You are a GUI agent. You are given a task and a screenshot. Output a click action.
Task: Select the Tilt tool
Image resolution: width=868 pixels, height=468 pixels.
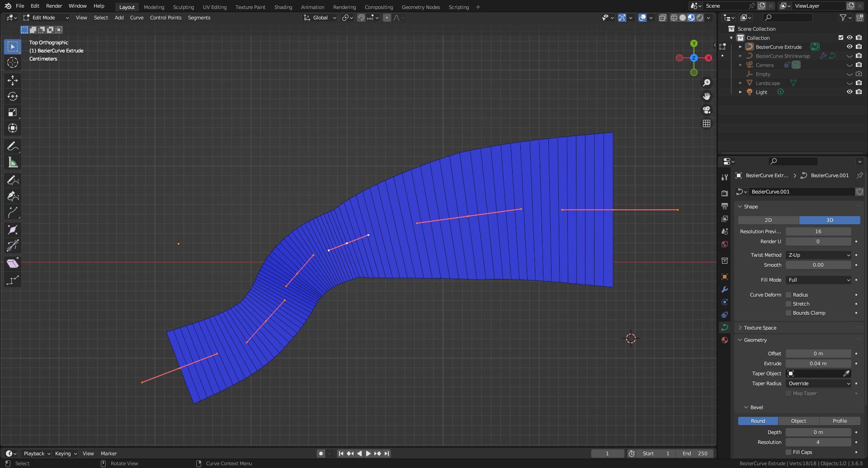(x=13, y=246)
